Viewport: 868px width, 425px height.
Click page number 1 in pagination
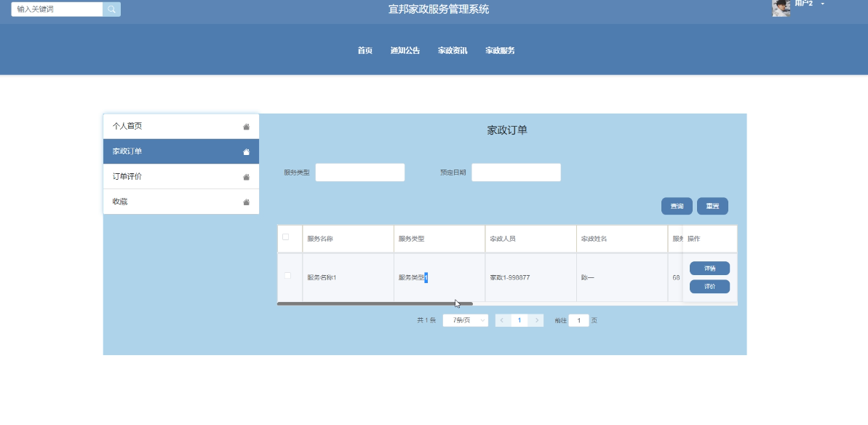(519, 320)
